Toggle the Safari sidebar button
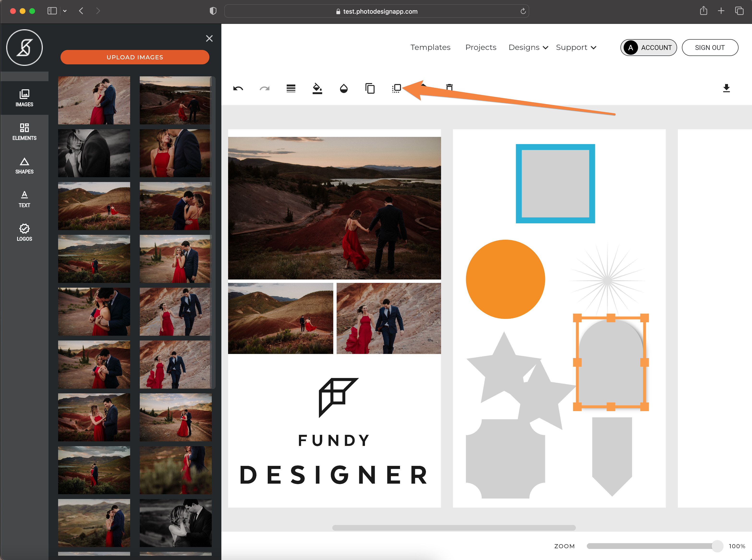 pos(52,11)
